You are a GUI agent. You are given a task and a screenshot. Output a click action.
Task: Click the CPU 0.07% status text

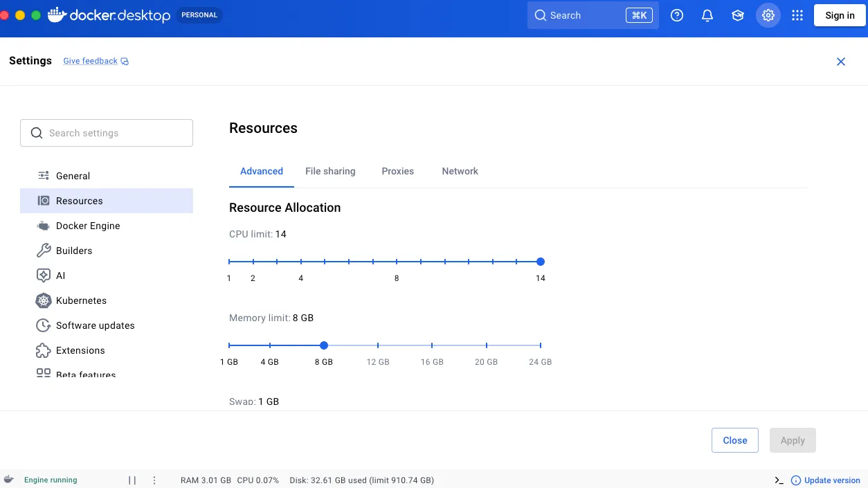[x=258, y=480]
